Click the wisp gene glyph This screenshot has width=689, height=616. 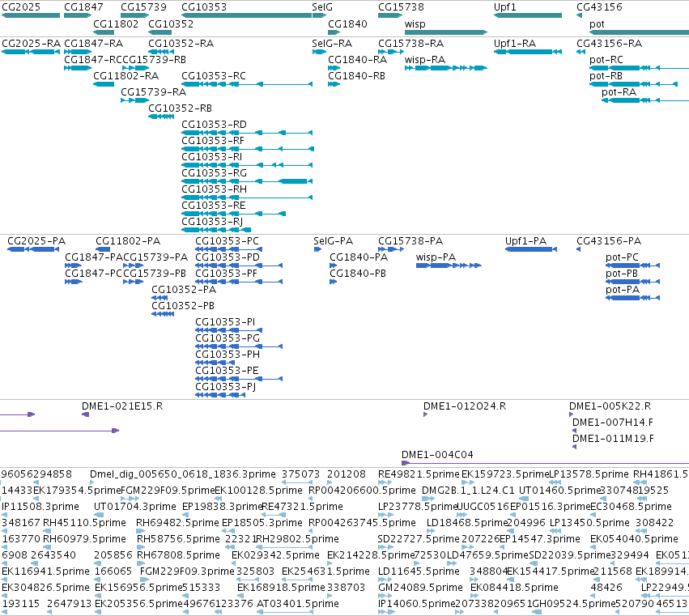click(446, 32)
